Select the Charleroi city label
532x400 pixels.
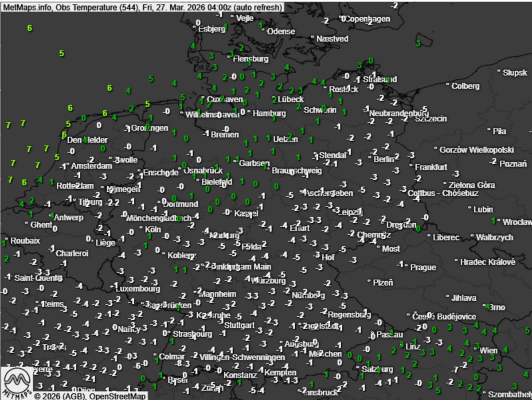point(72,254)
